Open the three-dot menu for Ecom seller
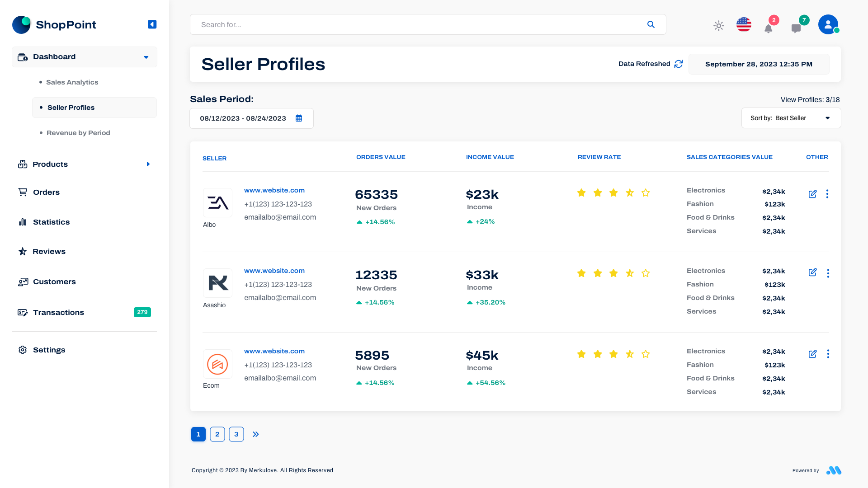The width and height of the screenshot is (868, 488). 828,354
